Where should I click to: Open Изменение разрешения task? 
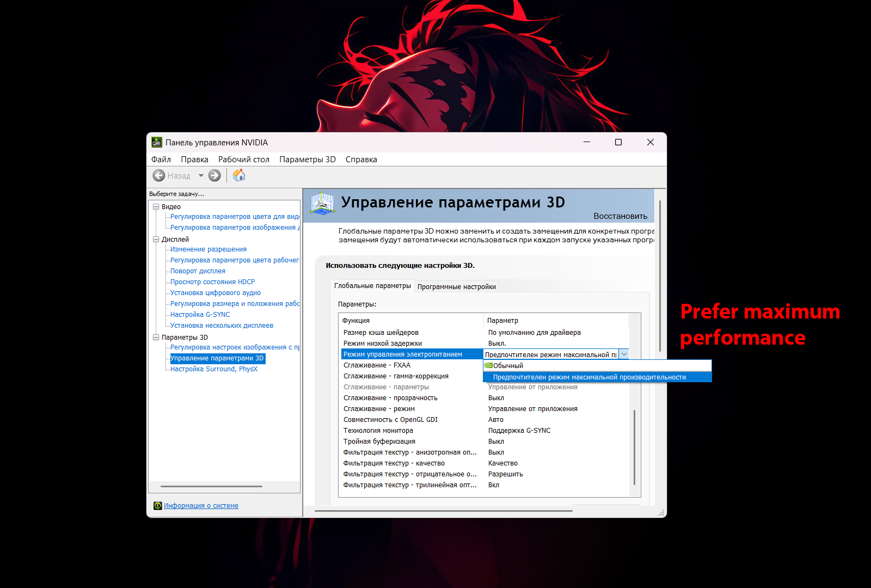point(208,249)
